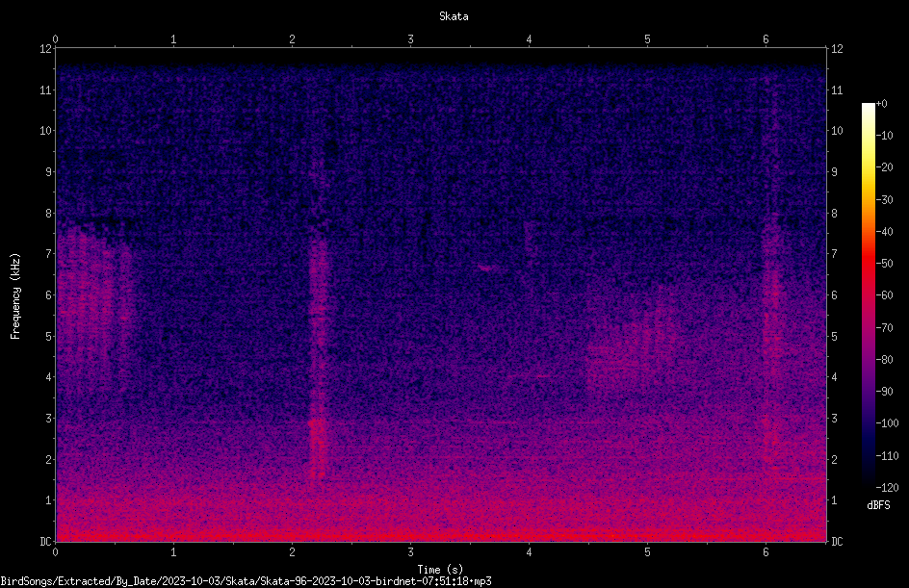Click the '+0' colorbar label
The height and width of the screenshot is (588, 909).
click(x=881, y=104)
